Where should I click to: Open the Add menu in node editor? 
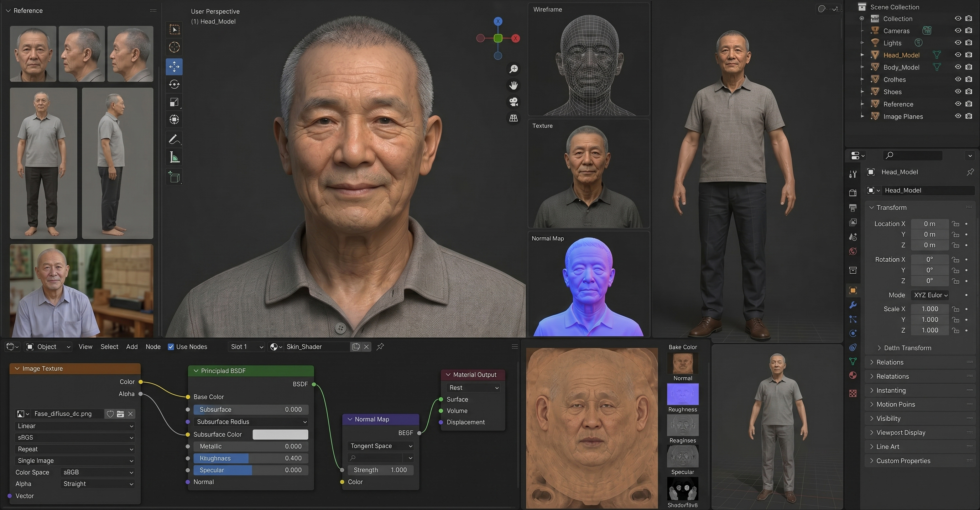coord(132,347)
